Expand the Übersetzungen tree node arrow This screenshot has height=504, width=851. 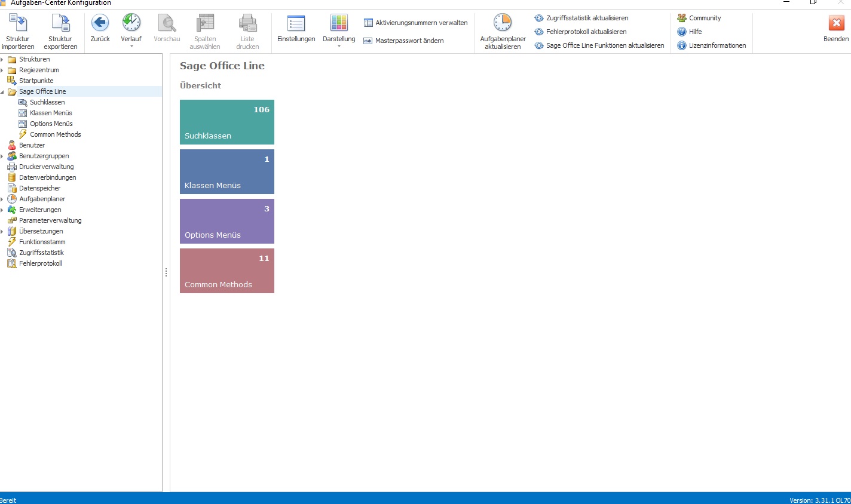2,231
